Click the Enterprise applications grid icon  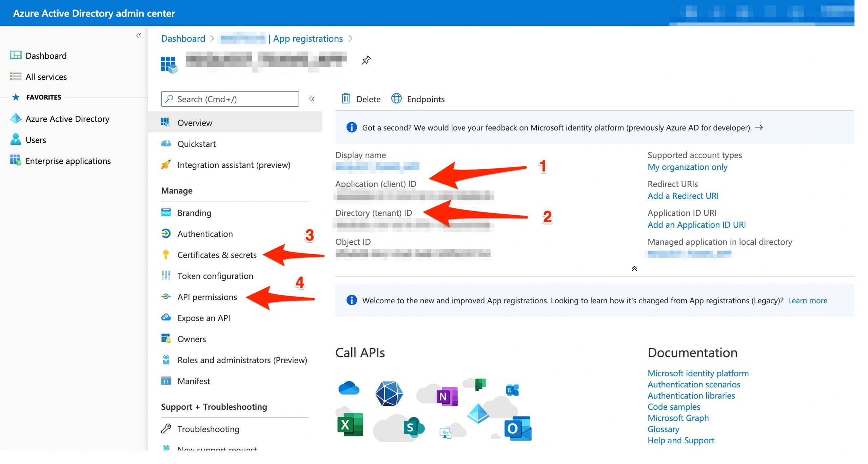tap(16, 160)
